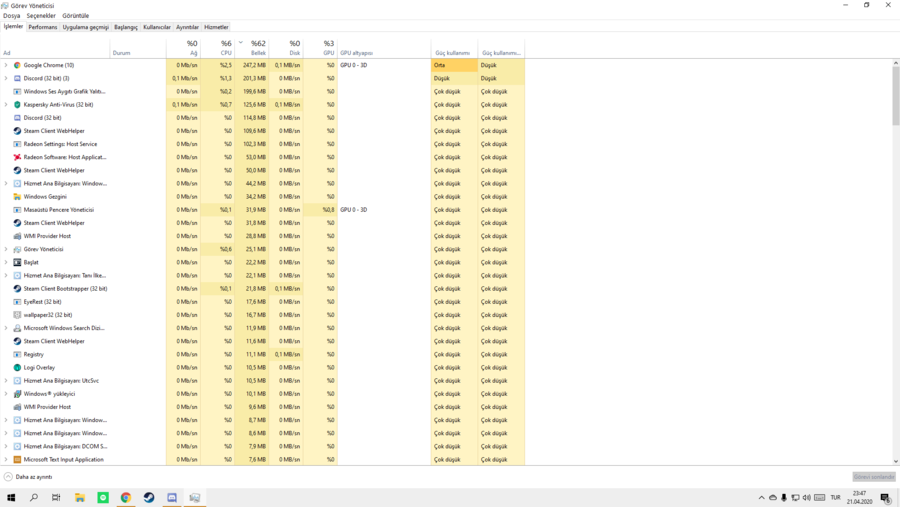Sort by the Ad column header
The width and height of the screenshot is (900, 507).
click(55, 48)
